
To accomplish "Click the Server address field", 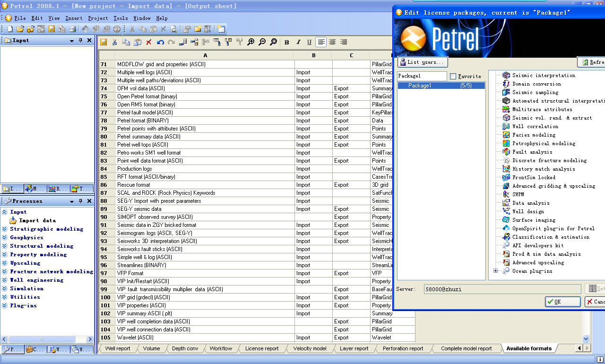I will (x=501, y=289).
